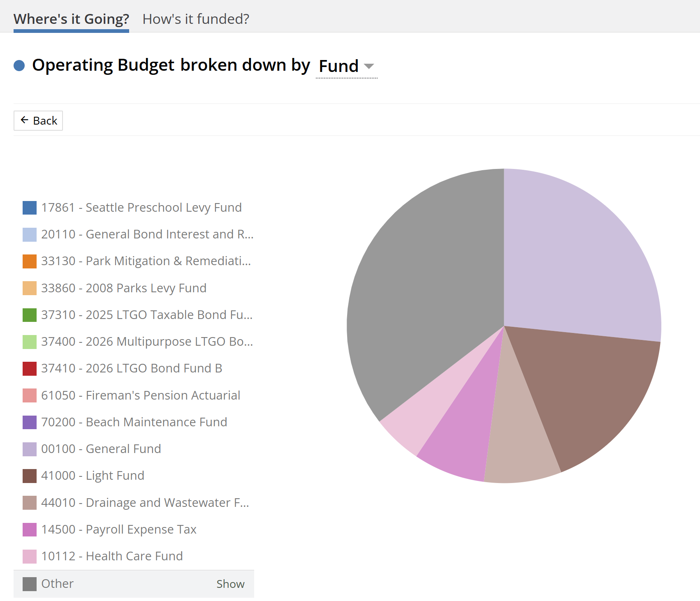Switch to How's it funded? tab

point(196,19)
